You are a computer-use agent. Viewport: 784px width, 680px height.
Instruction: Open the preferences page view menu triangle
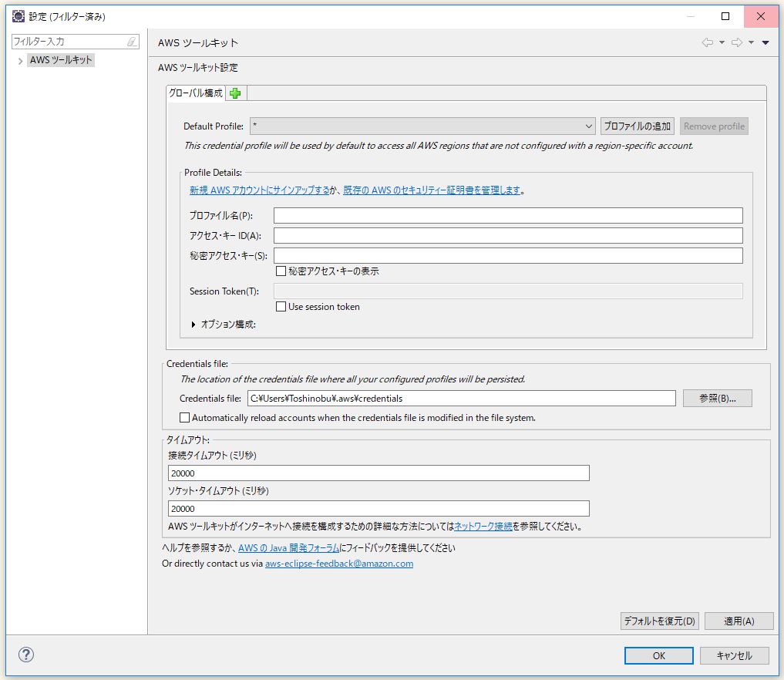[x=765, y=42]
